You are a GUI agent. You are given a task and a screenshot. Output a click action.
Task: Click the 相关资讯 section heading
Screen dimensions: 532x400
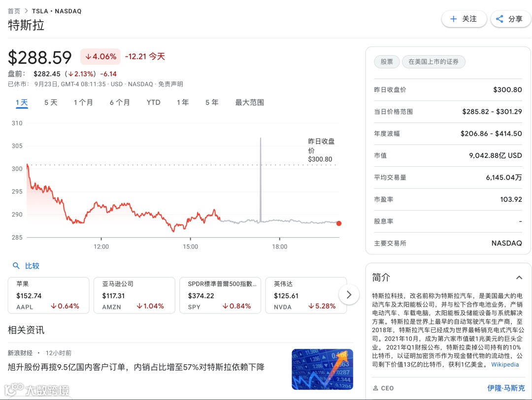pos(26,330)
